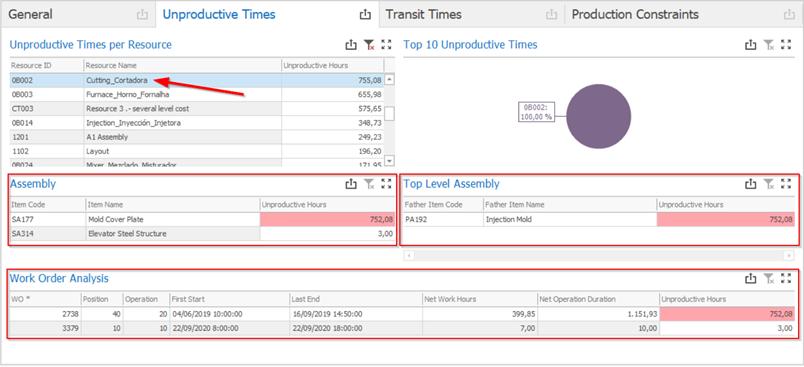Viewport: 804px width, 367px height.
Task: Sort Assembly table by Item Name header
Action: tap(173, 205)
